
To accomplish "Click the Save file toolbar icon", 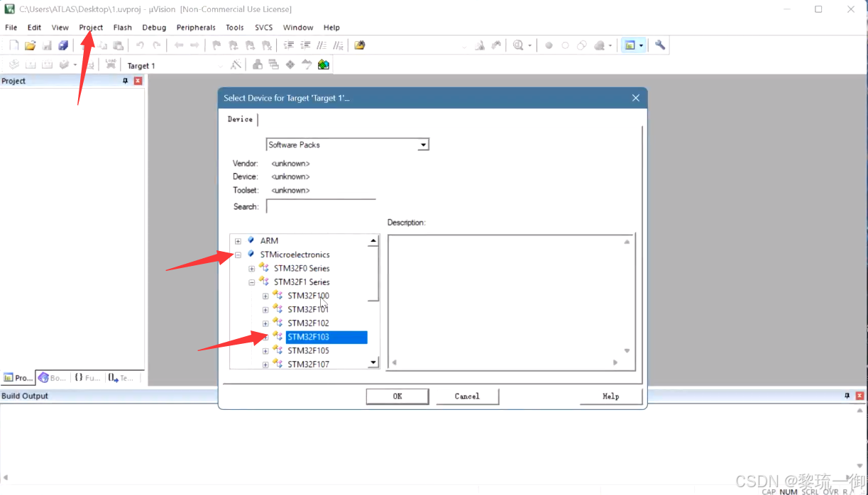I will tap(47, 45).
